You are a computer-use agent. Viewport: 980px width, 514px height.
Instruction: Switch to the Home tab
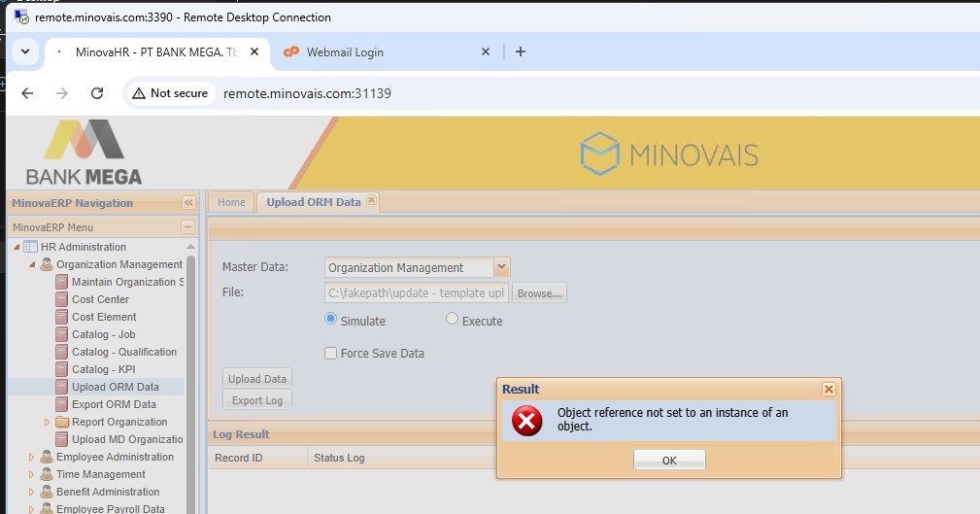coord(231,202)
